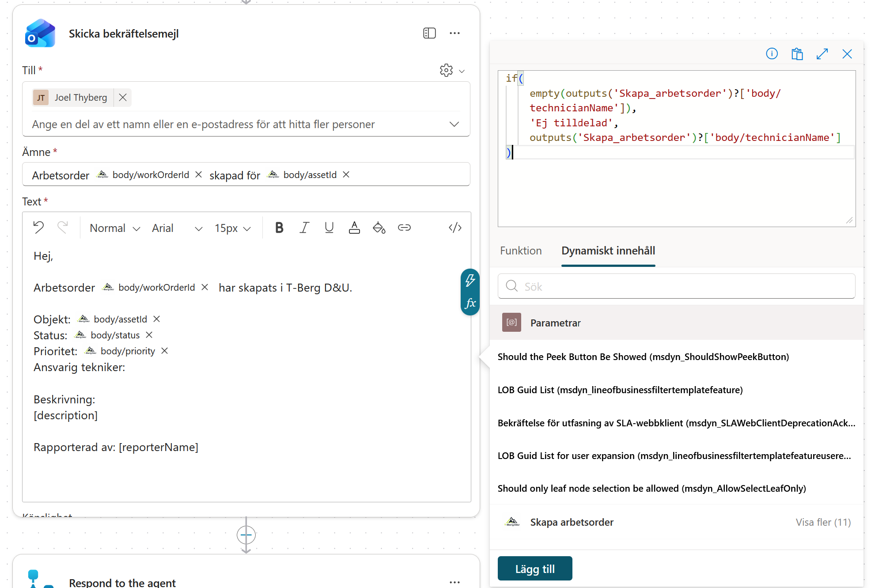Switch to the Funktion tab

[x=521, y=250]
